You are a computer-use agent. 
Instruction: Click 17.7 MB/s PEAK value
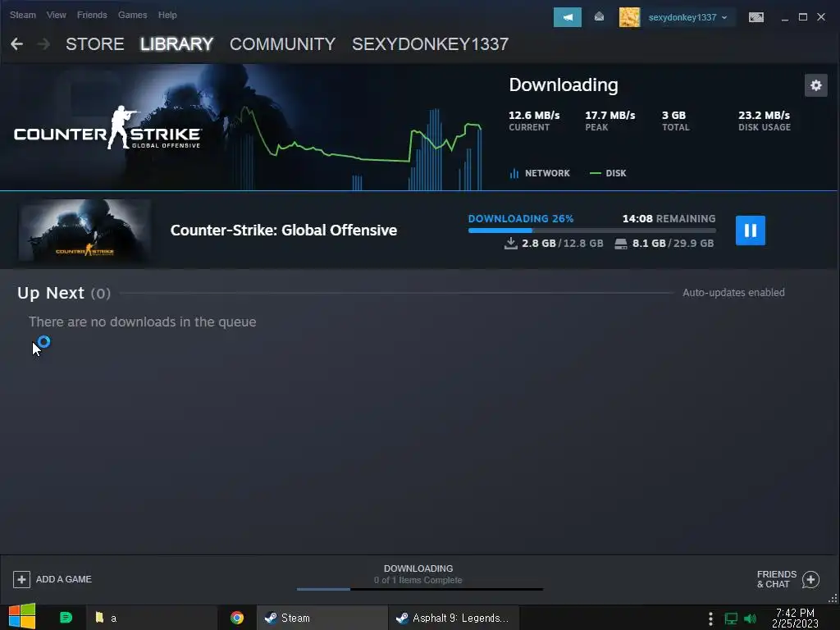610,115
